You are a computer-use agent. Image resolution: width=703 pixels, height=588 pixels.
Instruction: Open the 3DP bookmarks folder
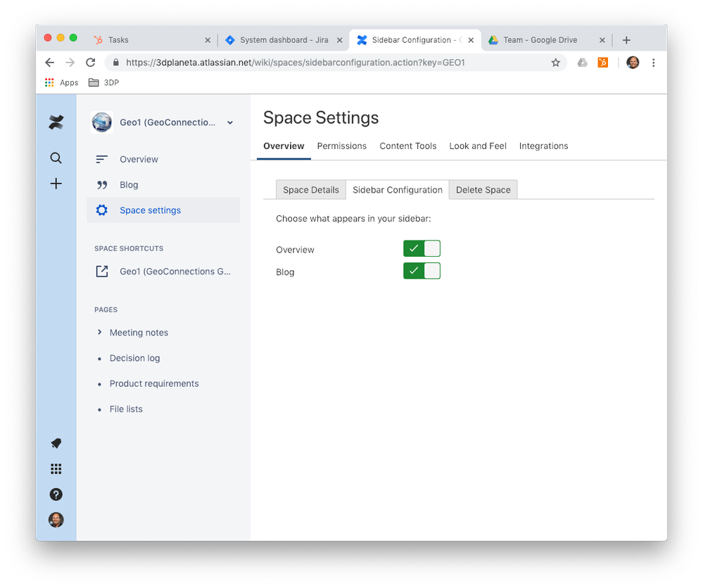point(103,82)
